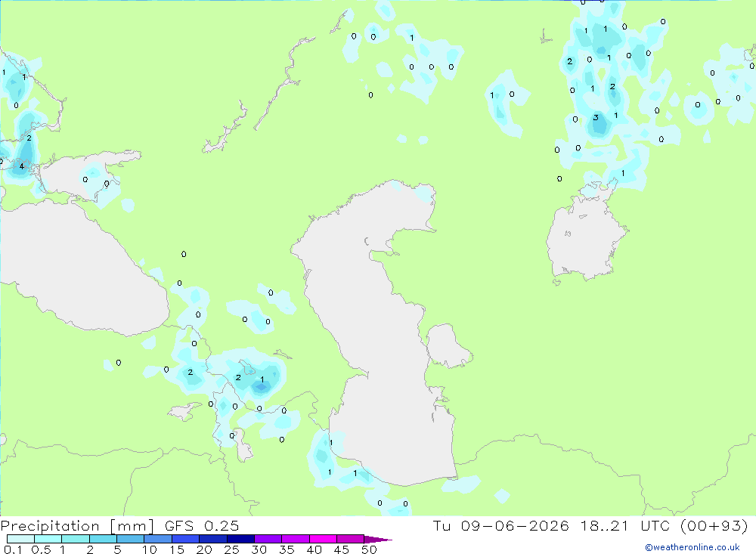This screenshot has width=756, height=554.
Task: Click the 'Precipitation [mm]' title text
Action: pos(77,526)
